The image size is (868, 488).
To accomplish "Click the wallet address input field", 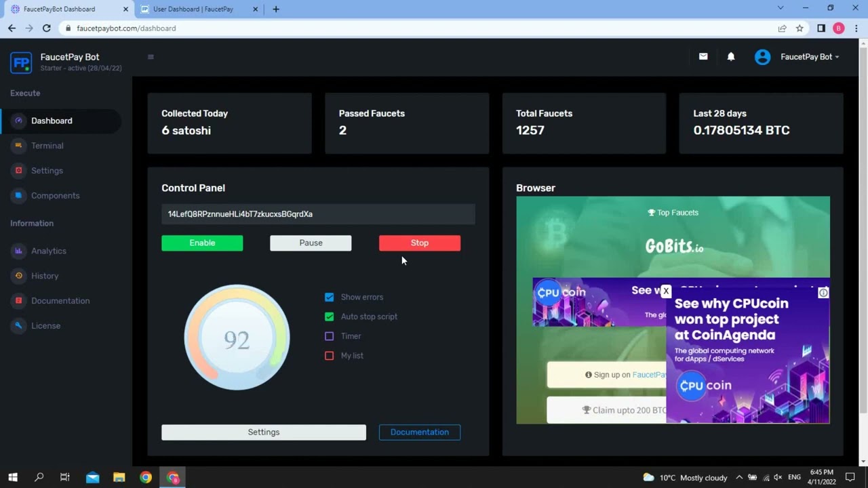I will click(x=318, y=214).
